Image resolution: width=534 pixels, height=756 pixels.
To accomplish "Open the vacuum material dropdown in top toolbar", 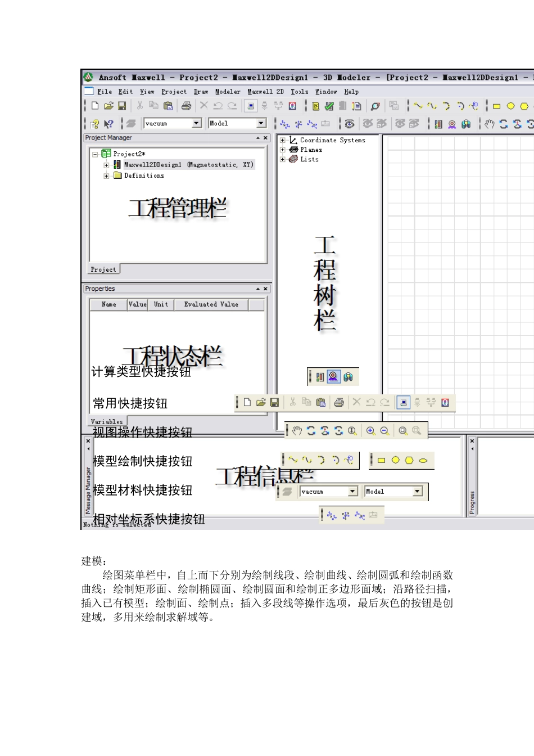I will pos(196,123).
